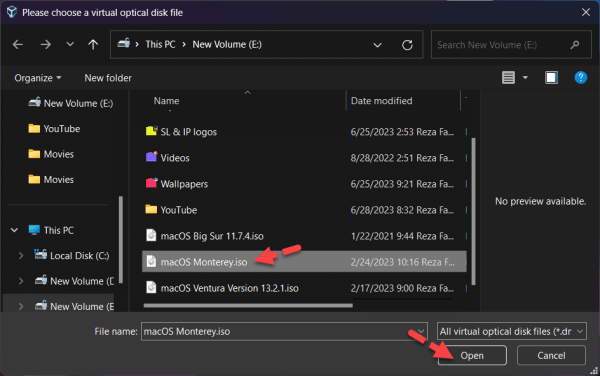Click the list view layout icon
The height and width of the screenshot is (376, 600).
(x=508, y=78)
